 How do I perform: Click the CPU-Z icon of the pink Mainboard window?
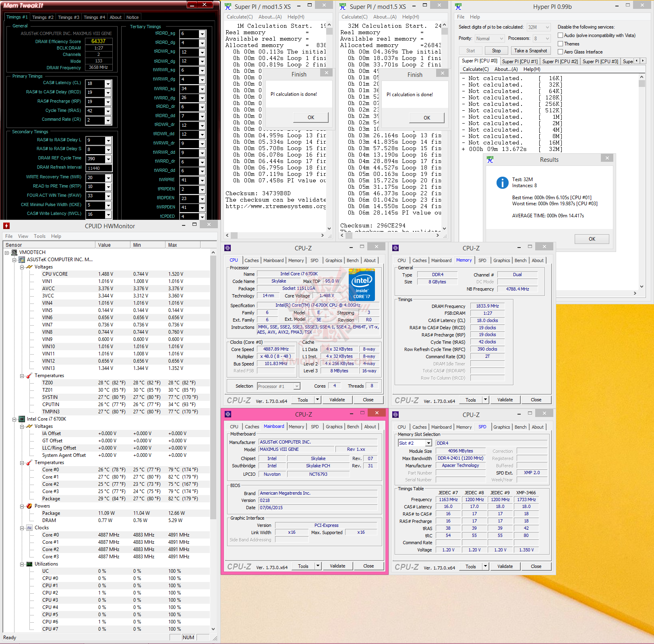pyautogui.click(x=228, y=414)
